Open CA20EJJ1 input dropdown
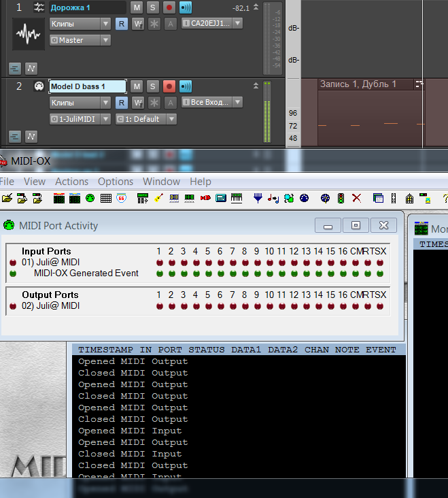 [212, 23]
